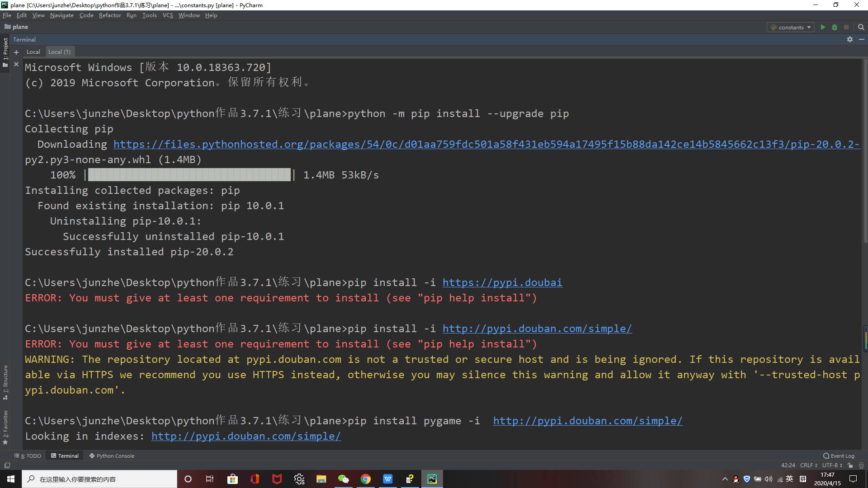Open Cortana from the taskbar
Screen dimensions: 868x488
tap(188, 479)
